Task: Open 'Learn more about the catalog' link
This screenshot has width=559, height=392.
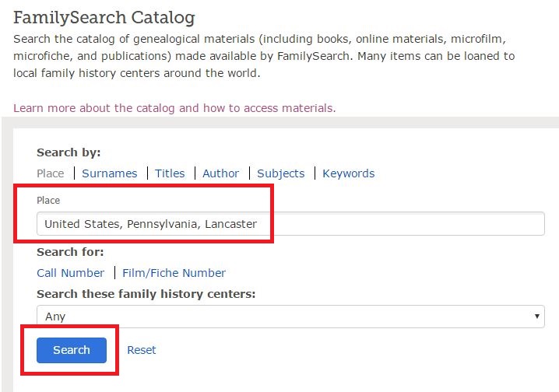Action: click(x=174, y=108)
